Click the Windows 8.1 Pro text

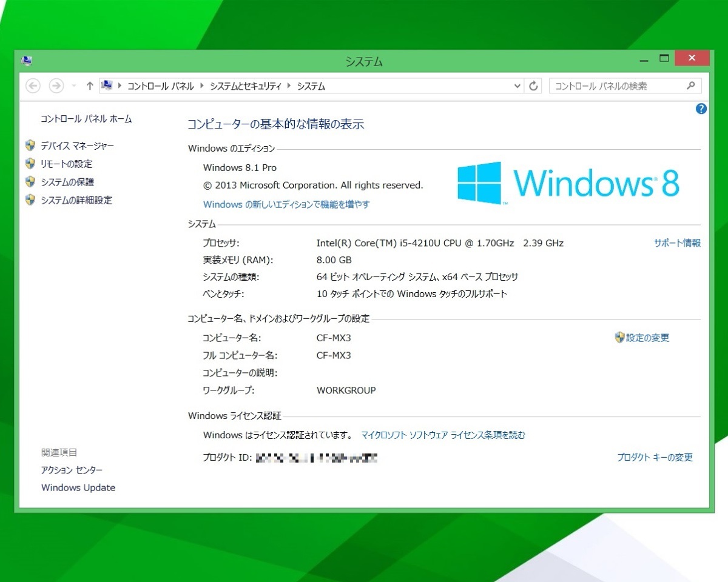(240, 167)
